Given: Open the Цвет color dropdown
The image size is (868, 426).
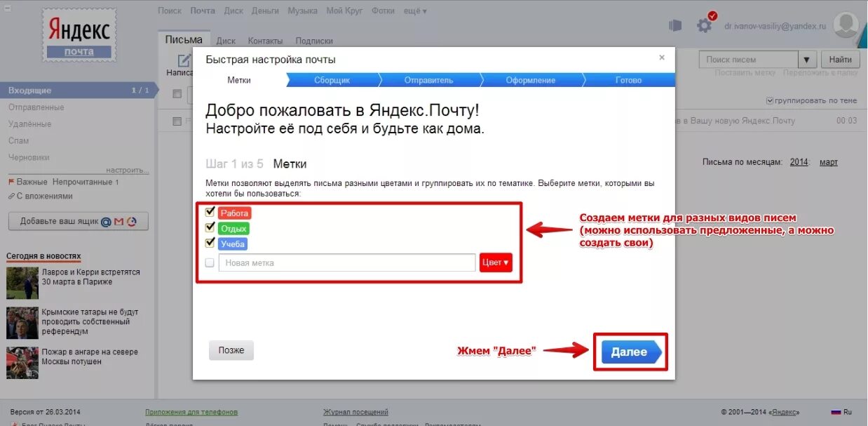Looking at the screenshot, I should [496, 262].
